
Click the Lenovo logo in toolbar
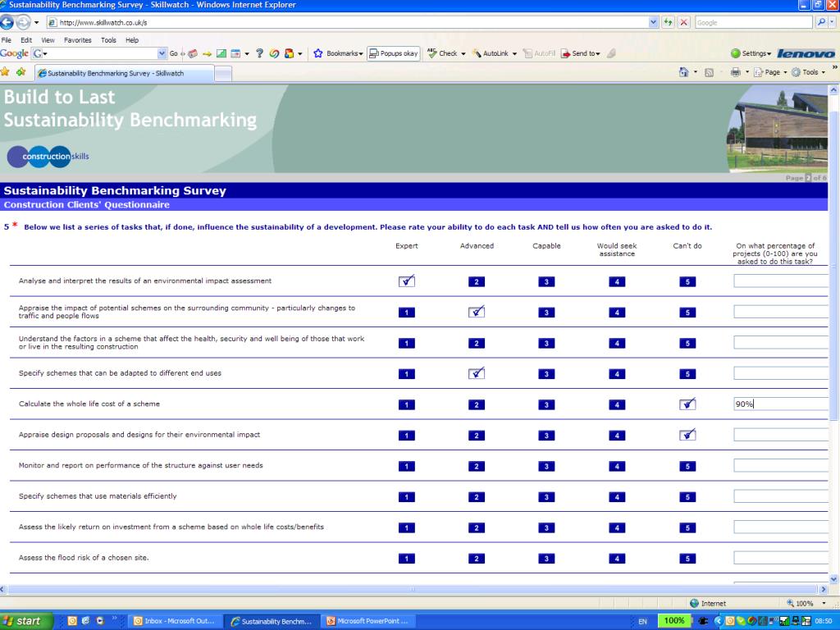[x=806, y=53]
